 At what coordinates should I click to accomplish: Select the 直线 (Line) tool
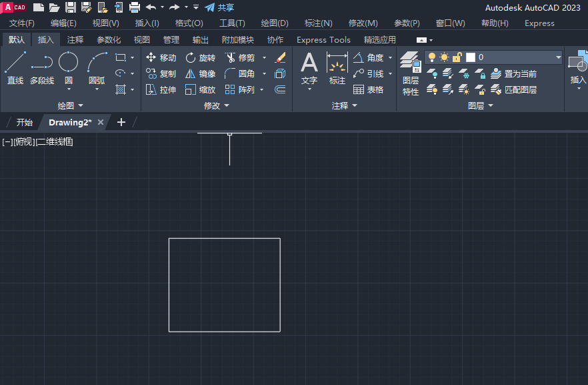[15, 69]
